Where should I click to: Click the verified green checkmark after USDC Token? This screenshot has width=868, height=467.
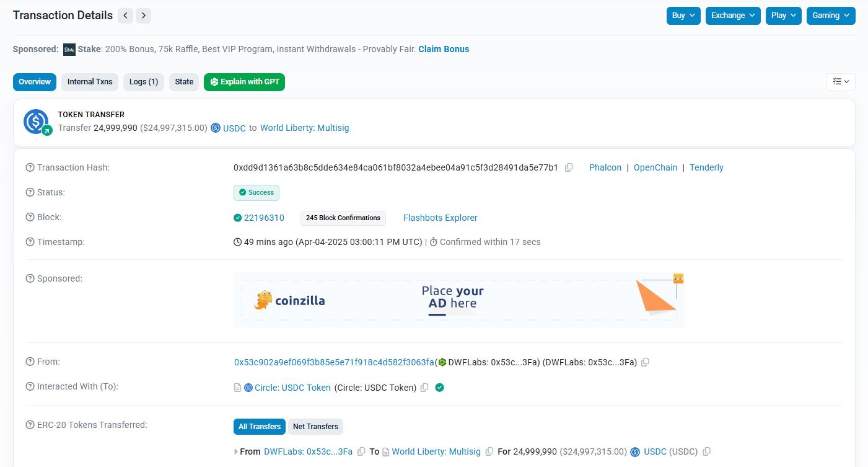(x=439, y=388)
